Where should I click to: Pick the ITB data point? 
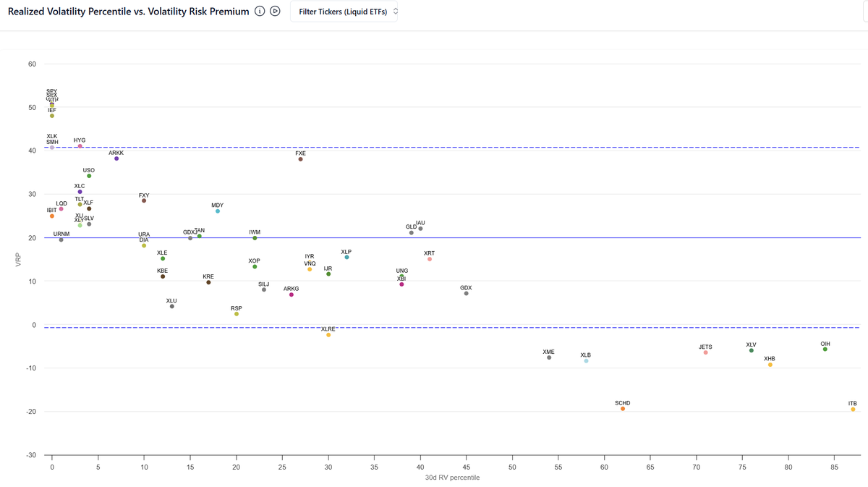coord(853,410)
